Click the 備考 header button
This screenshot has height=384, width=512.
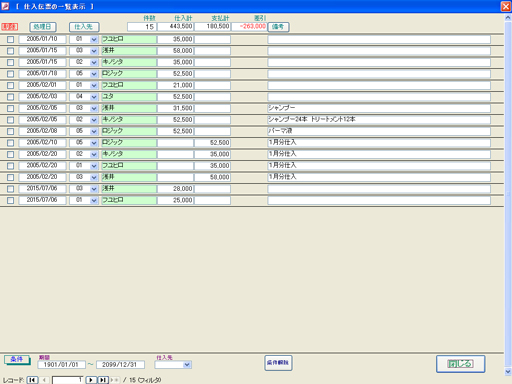tap(278, 27)
